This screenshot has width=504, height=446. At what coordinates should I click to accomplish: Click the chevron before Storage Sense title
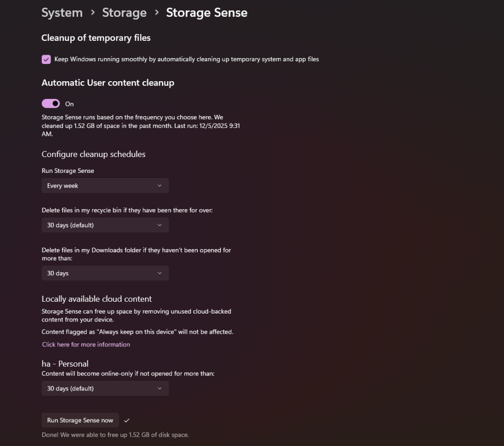click(157, 13)
